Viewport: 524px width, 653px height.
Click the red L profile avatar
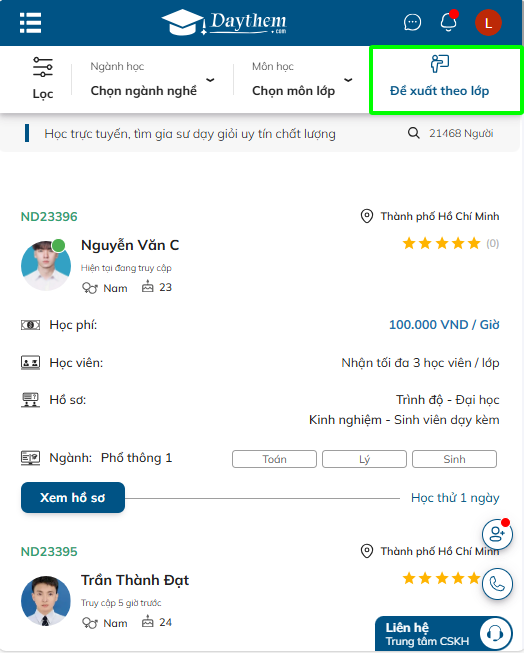(x=488, y=22)
